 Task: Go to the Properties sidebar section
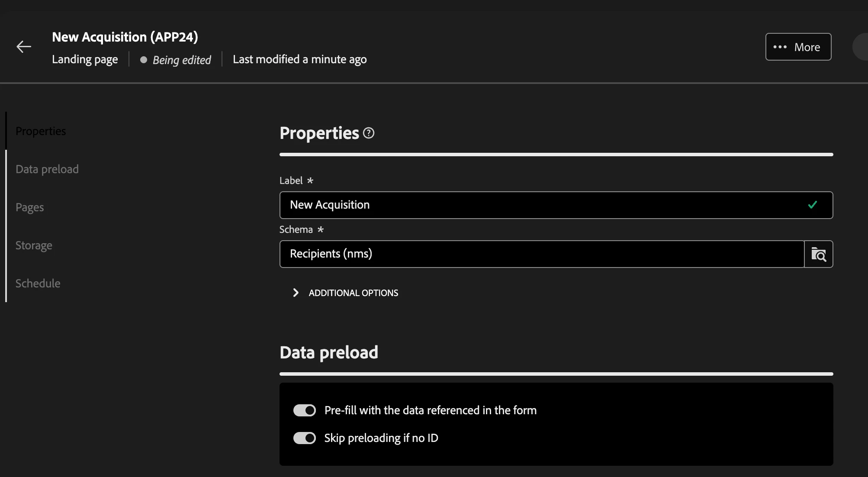click(41, 131)
